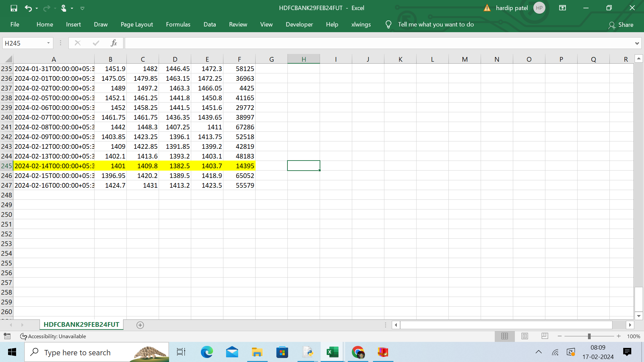The height and width of the screenshot is (362, 644).
Task: Click horizontal scroll left arrow
Action: 396,325
